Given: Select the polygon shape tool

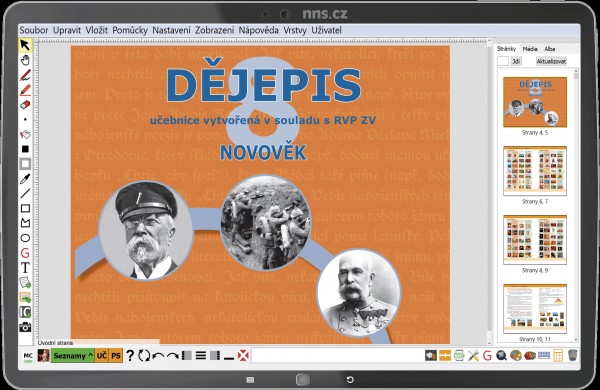Looking at the screenshot, I should pos(25,223).
